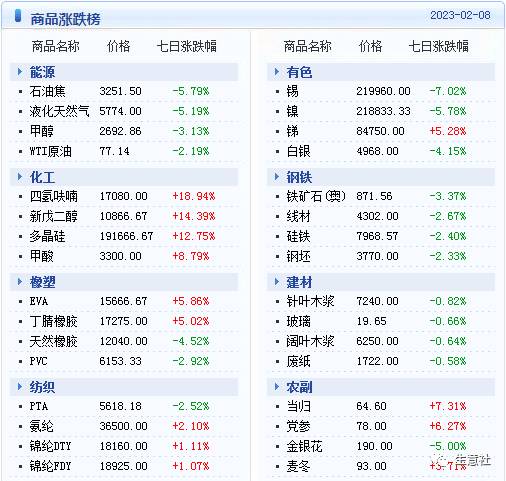Image resolution: width=506 pixels, height=481 pixels.
Task: Select 镍 commodity name
Action: point(292,111)
